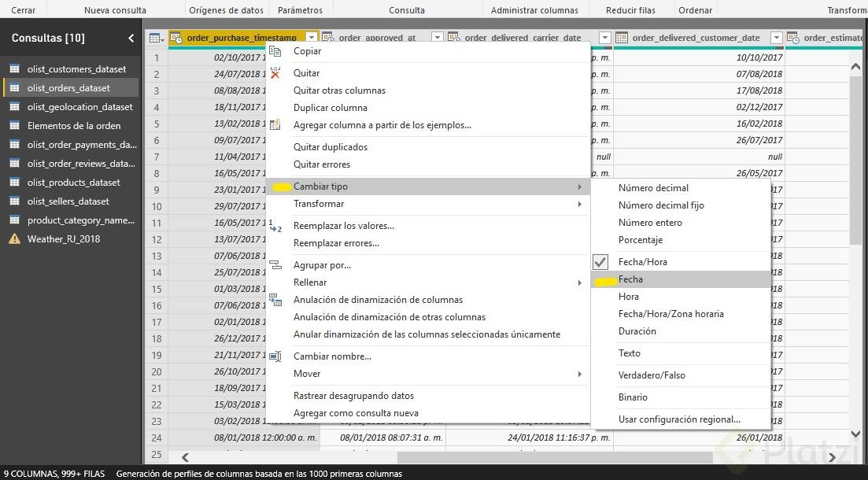Expand the Transformar submenu
The image size is (868, 480).
(x=428, y=204)
